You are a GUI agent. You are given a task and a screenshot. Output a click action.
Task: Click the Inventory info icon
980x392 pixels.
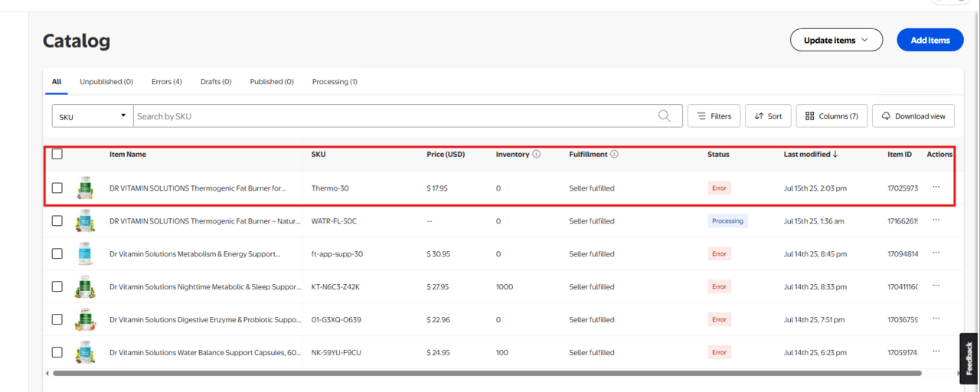(536, 155)
